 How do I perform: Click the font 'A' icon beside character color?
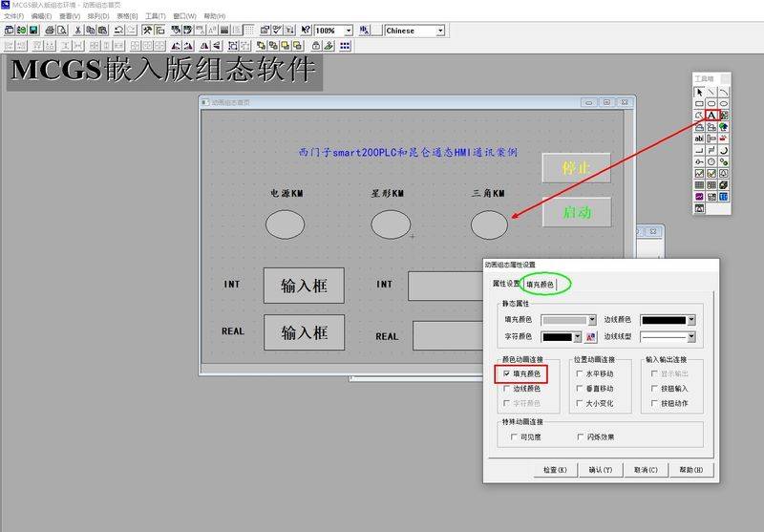[x=590, y=336]
